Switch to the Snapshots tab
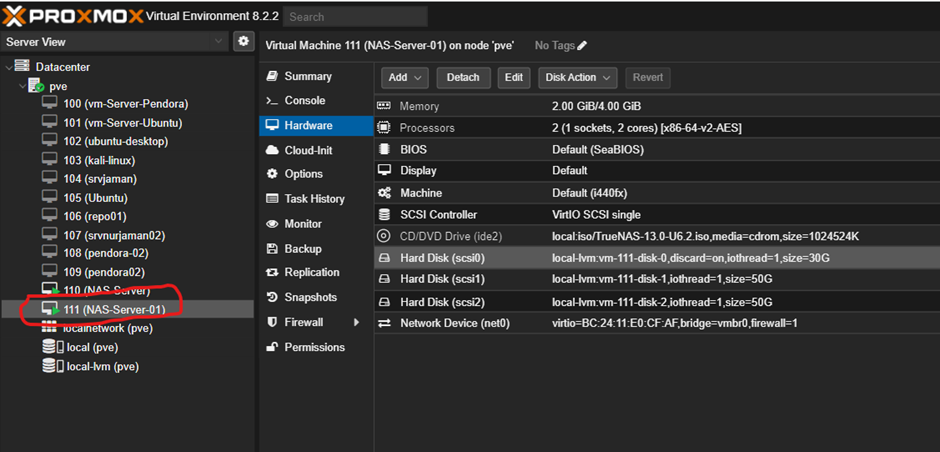Image resolution: width=940 pixels, height=452 pixels. click(x=310, y=298)
